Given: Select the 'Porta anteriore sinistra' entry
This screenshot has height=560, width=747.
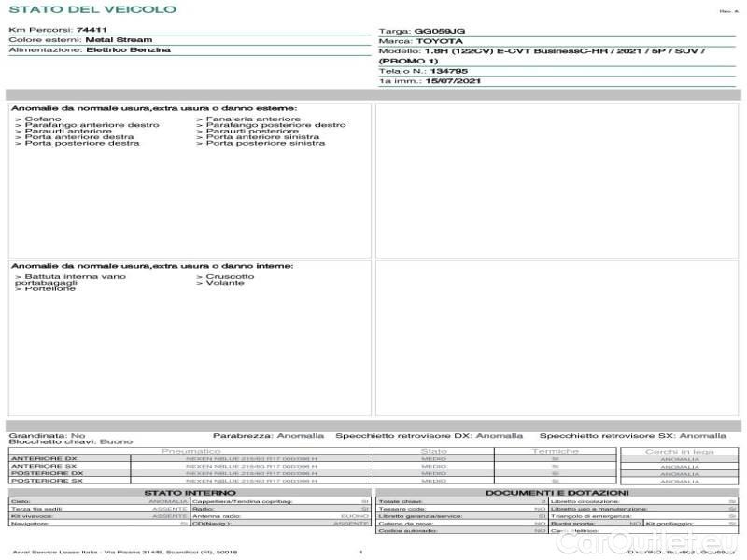Looking at the screenshot, I should [x=258, y=136].
